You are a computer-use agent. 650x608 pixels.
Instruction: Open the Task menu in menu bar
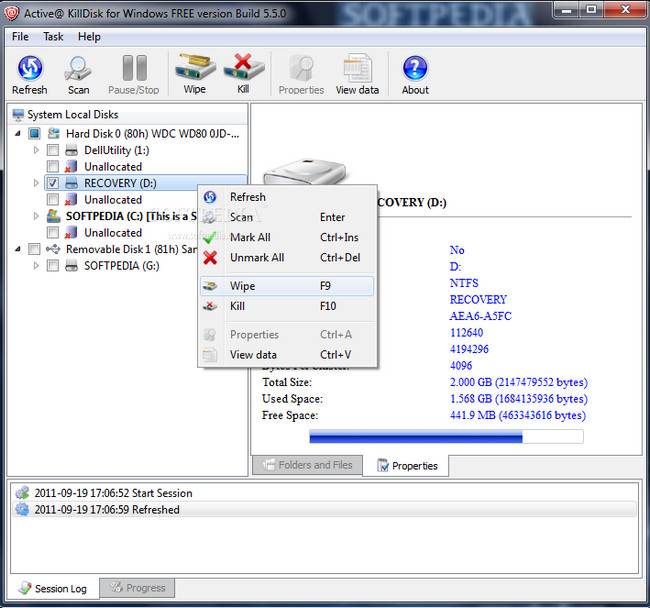pos(53,37)
